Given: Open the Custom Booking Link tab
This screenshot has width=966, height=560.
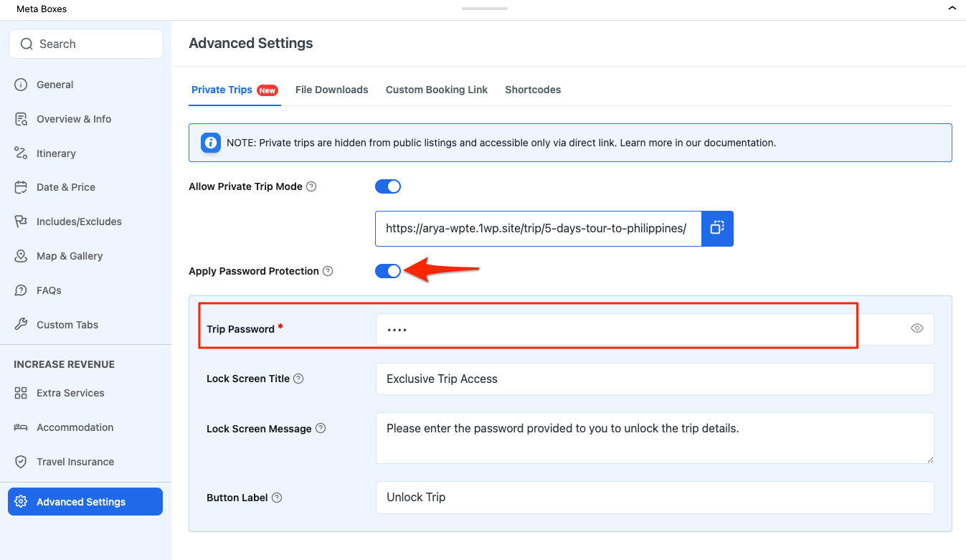Looking at the screenshot, I should (436, 90).
